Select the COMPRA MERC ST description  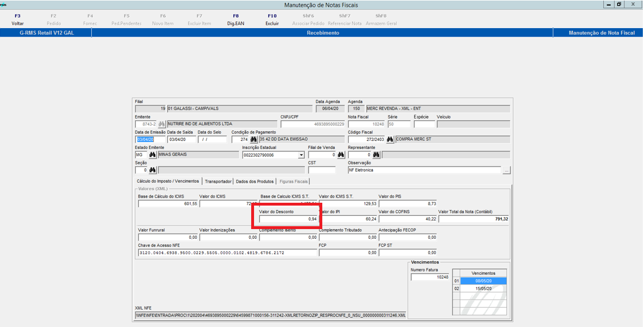(413, 140)
